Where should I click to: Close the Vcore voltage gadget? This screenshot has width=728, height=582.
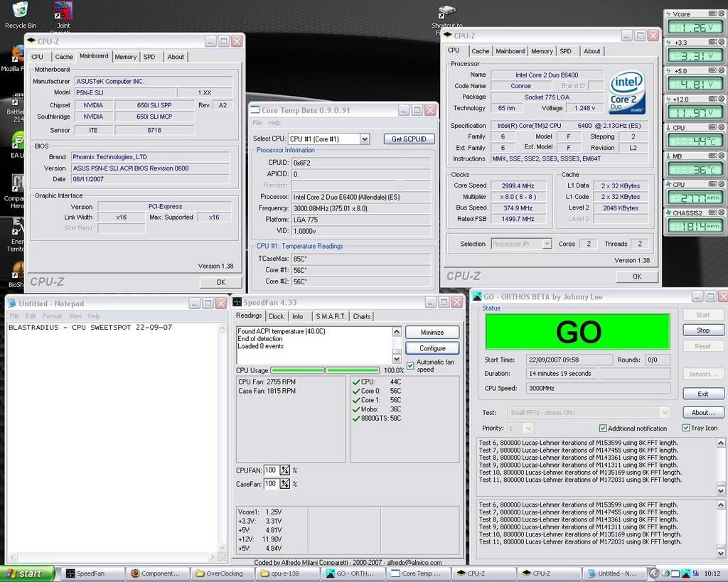(x=722, y=14)
